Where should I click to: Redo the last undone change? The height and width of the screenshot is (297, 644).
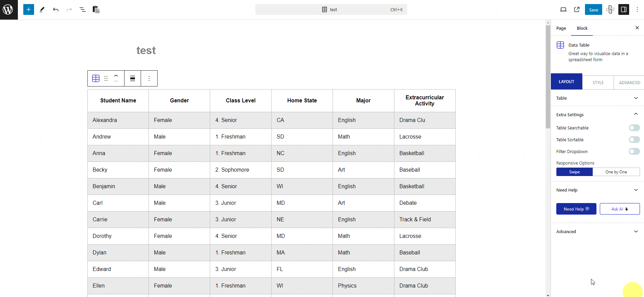coord(69,9)
